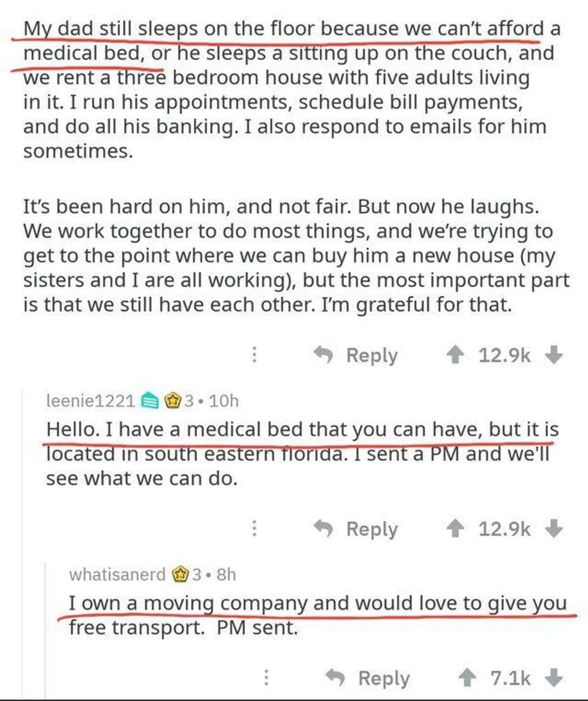Collapse whatisanerd's thread via its vertical line

click(x=45, y=630)
